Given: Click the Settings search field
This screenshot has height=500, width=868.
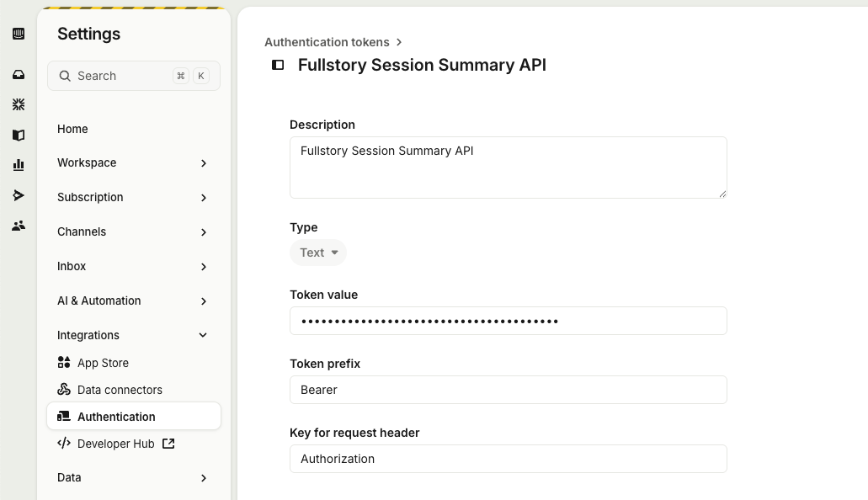Looking at the screenshot, I should click(x=134, y=76).
